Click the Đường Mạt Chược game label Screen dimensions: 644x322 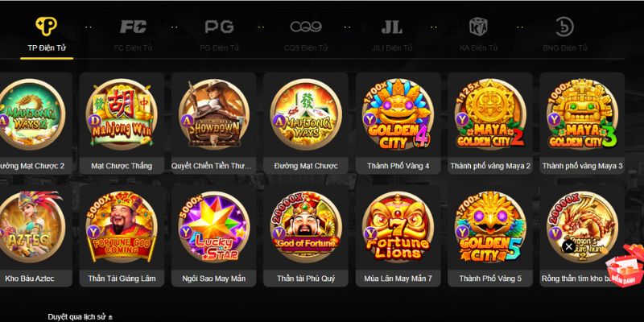[306, 166]
